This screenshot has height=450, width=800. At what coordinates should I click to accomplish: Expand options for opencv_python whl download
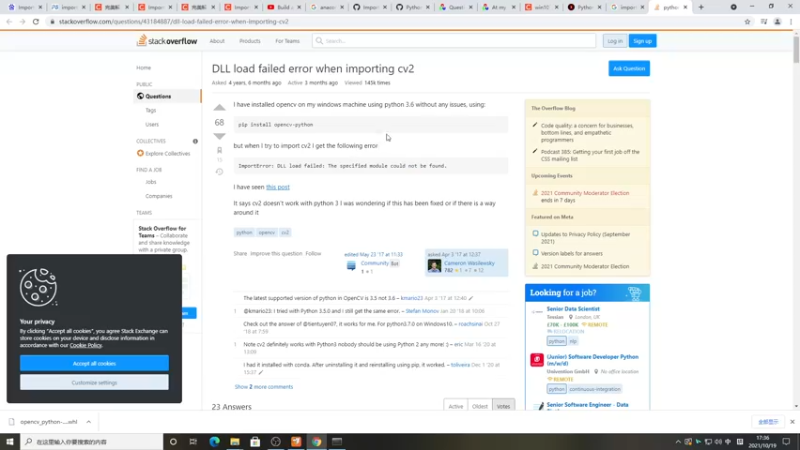88,422
